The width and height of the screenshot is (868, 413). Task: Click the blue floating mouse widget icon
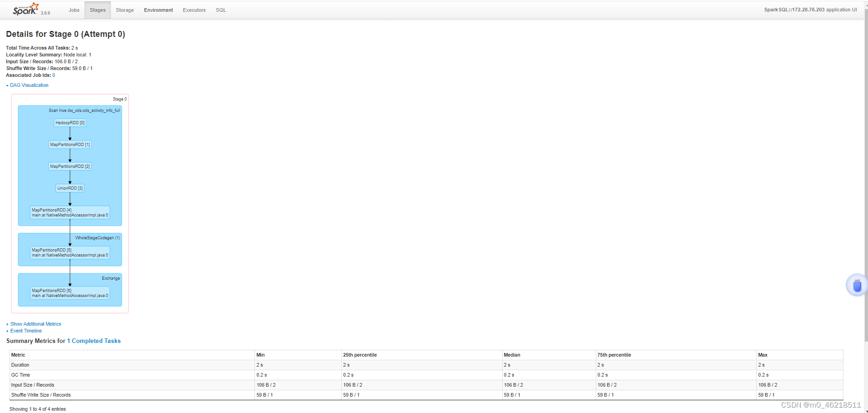click(x=857, y=285)
